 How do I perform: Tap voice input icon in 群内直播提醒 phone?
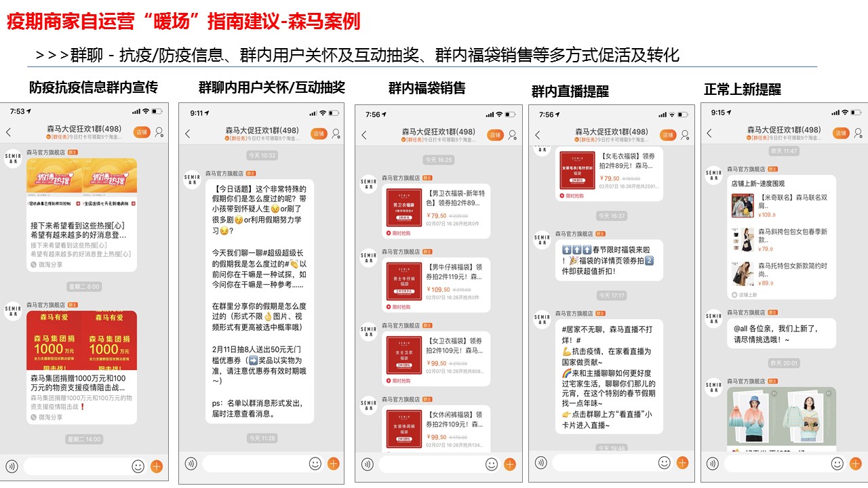[x=541, y=463]
